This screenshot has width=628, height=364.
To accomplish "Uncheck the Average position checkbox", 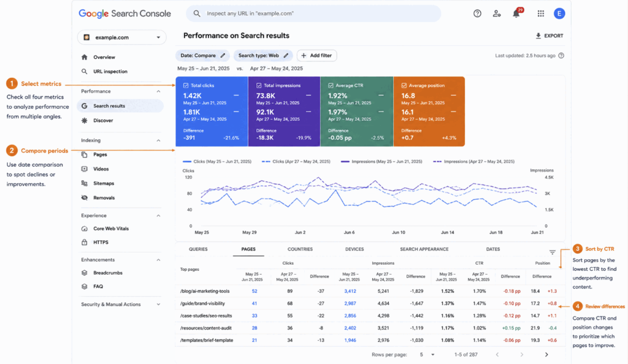I will [x=404, y=86].
